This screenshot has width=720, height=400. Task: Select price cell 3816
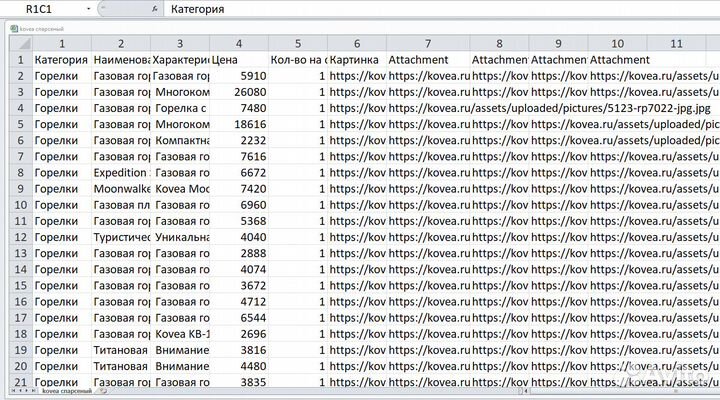pyautogui.click(x=239, y=350)
